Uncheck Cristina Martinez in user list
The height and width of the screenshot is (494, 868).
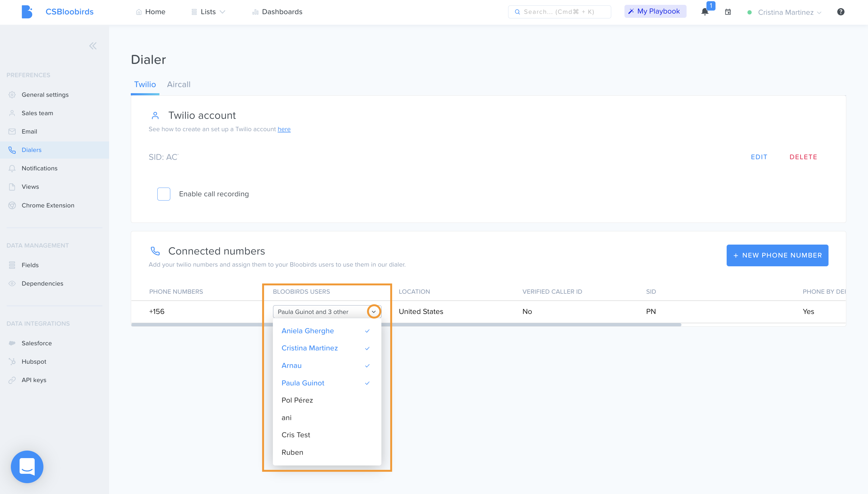327,348
